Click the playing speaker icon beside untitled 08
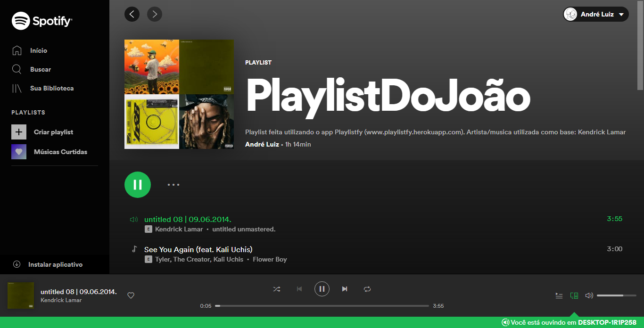Viewport: 644px width, 328px height. [x=134, y=219]
